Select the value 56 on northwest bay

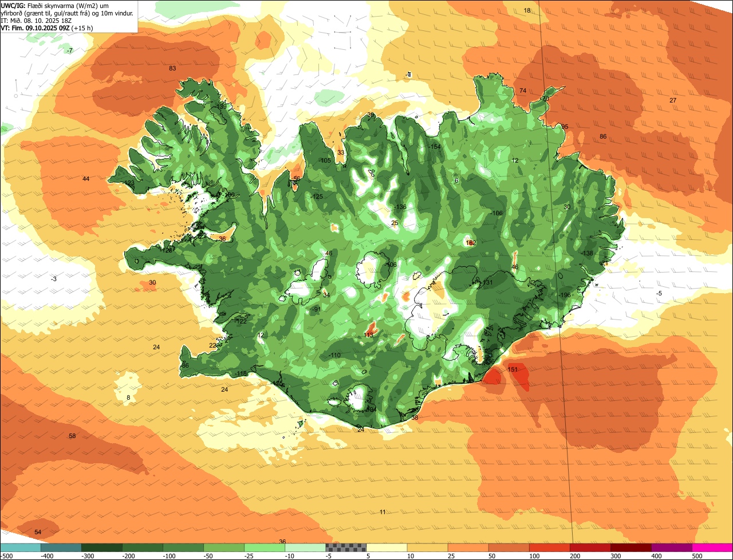(297, 179)
